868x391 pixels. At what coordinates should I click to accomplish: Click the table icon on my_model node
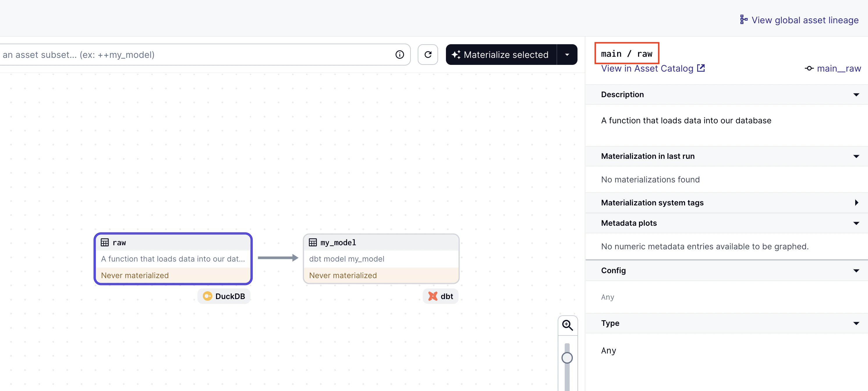[313, 242]
